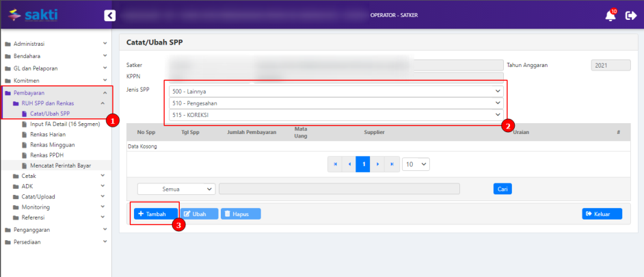Collapse sidebar using the arrow icon
The width and height of the screenshot is (644, 277).
coord(109,15)
